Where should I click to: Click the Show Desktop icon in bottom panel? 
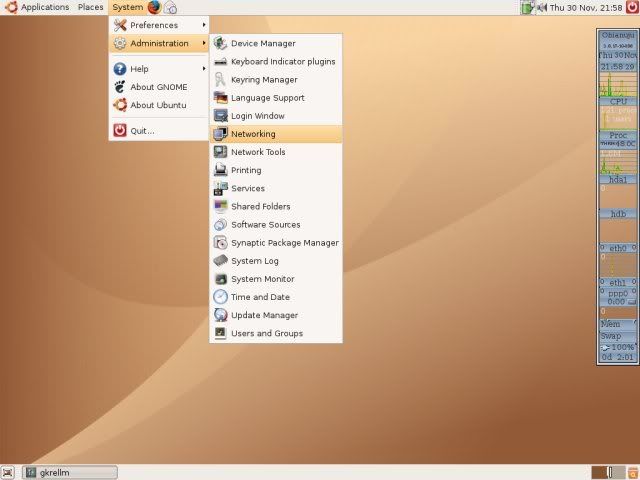pos(7,473)
